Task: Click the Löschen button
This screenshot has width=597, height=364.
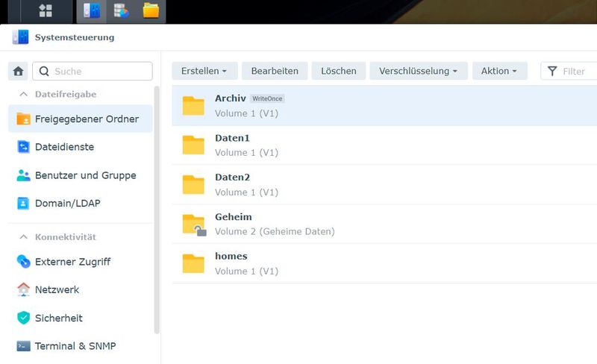Action: (339, 71)
